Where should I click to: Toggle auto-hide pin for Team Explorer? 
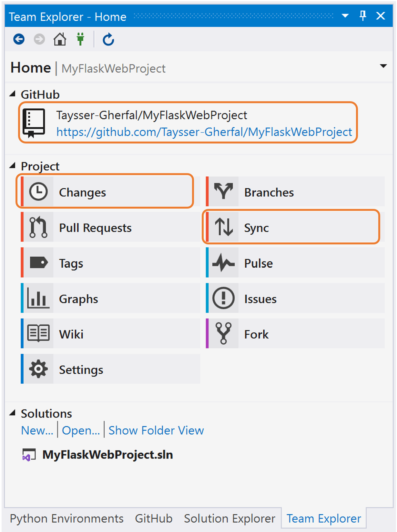pos(363,15)
